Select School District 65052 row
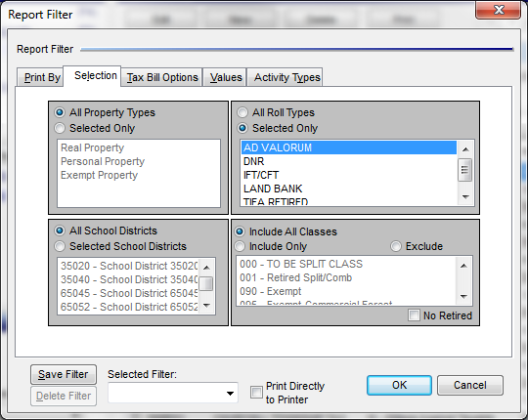This screenshot has width=528, height=420. click(x=129, y=307)
